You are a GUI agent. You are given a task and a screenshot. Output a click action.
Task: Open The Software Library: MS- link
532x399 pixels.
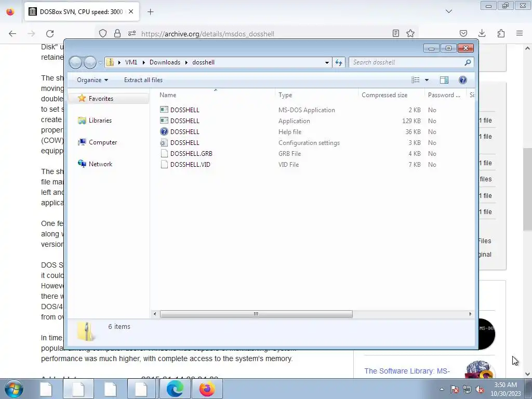tap(407, 371)
